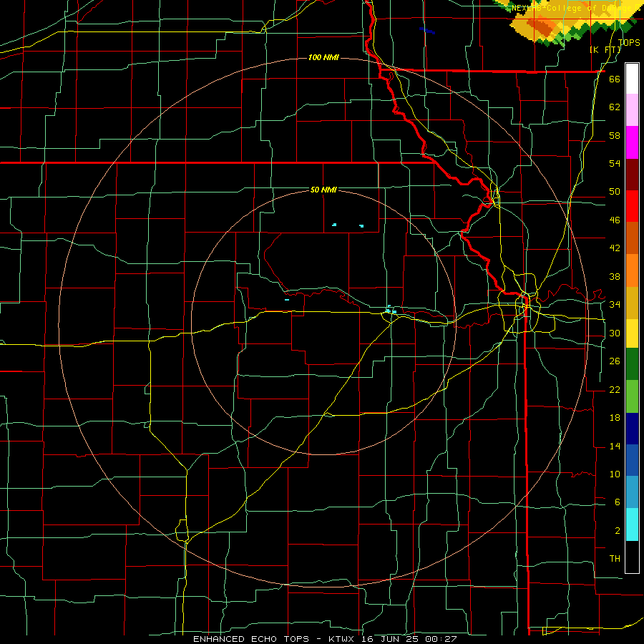Click the NEXLAB-College of DuPage credit text
This screenshot has height=644, width=644.
pyautogui.click(x=577, y=8)
